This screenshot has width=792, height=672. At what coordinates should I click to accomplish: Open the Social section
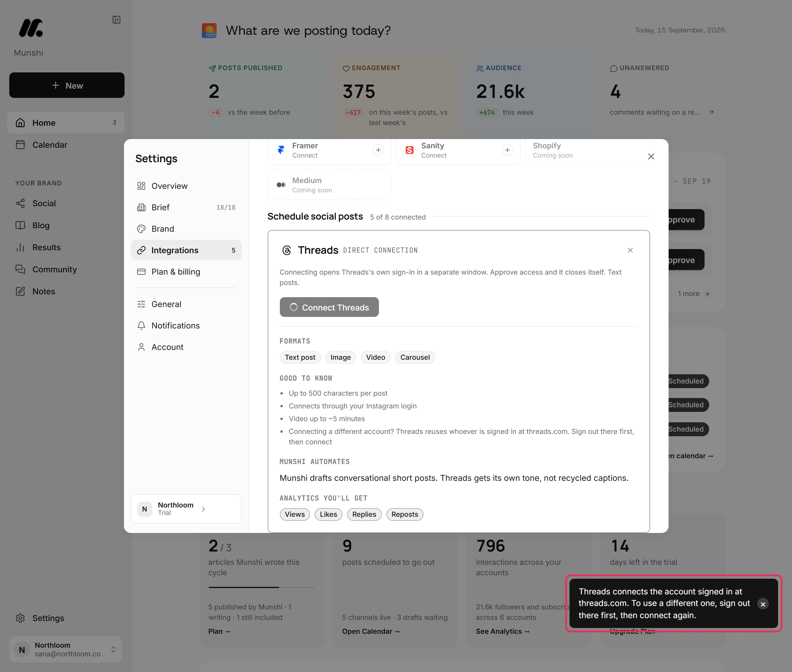[65, 203]
